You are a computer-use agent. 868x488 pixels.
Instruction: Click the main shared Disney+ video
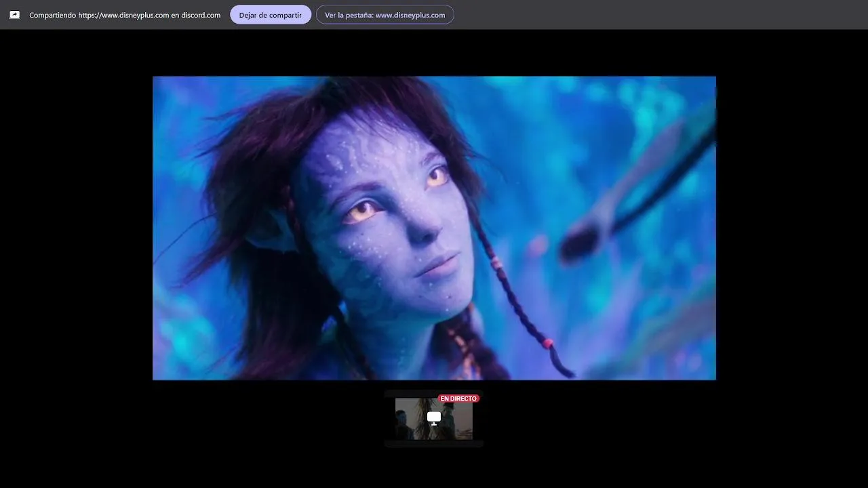point(434,228)
